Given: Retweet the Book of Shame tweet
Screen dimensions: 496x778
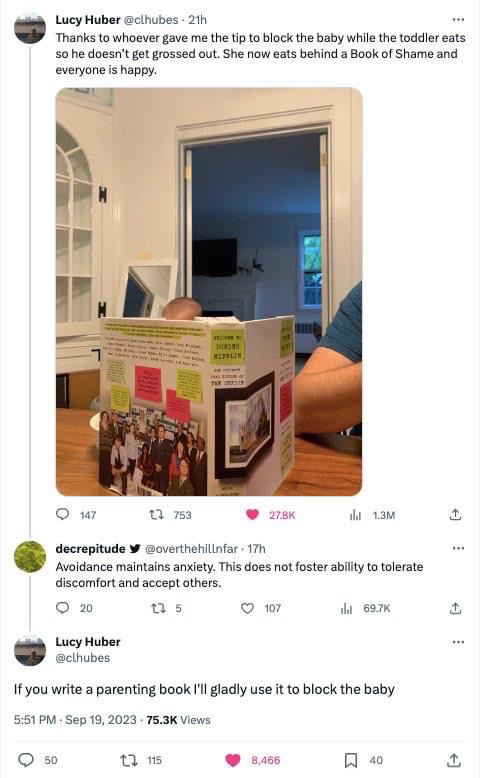Looking at the screenshot, I should (157, 515).
